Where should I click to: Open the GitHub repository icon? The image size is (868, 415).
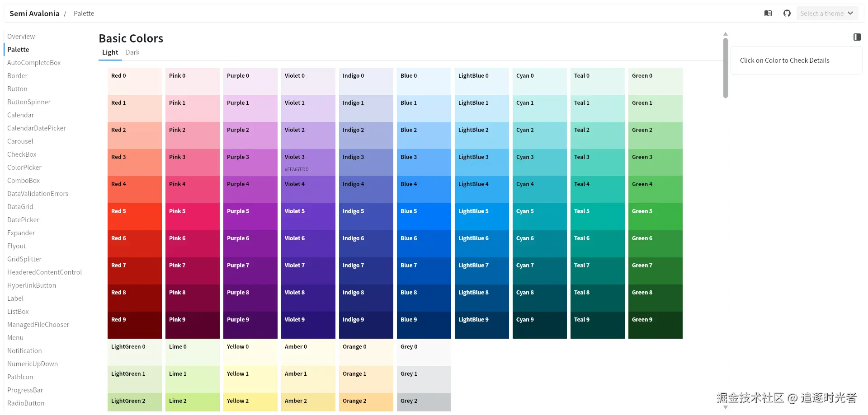click(787, 13)
